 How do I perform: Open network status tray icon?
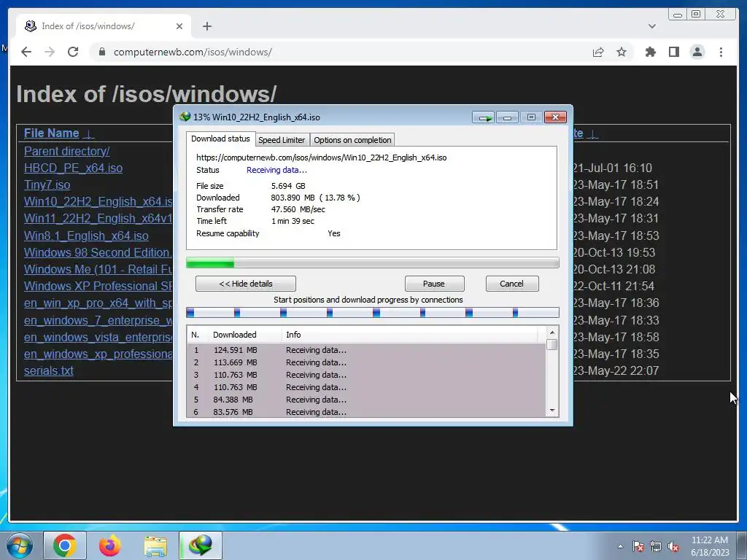(x=656, y=546)
